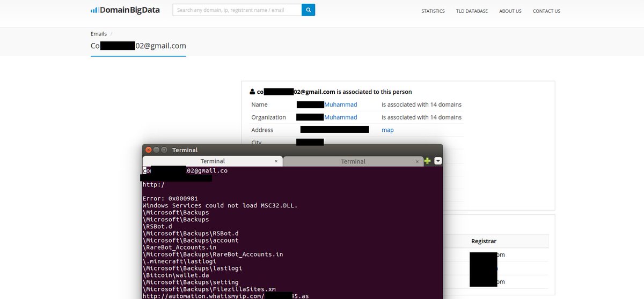Click the '\Microsoft\Backups\FilezillaSites.xm' line
644x299 pixels.
coord(209,289)
